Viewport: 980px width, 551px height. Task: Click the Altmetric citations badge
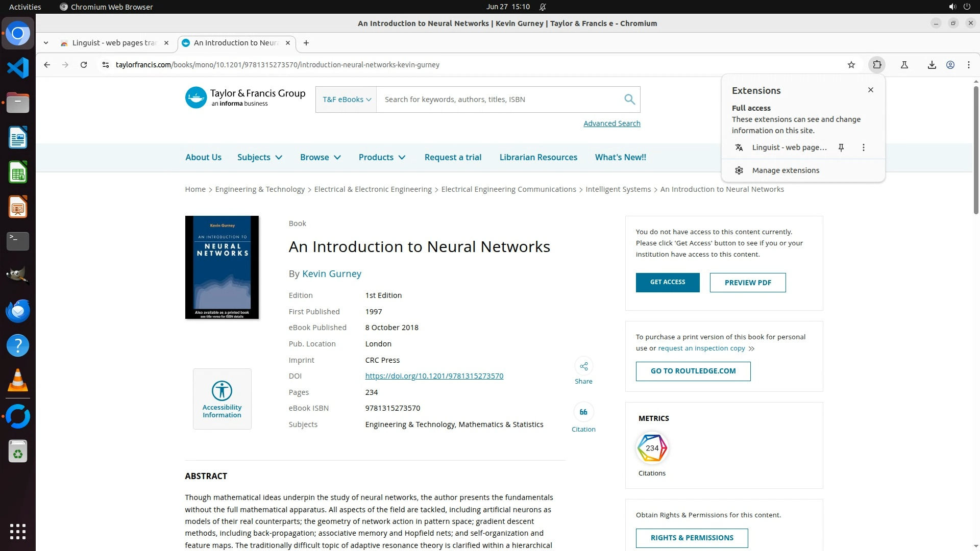pyautogui.click(x=652, y=448)
